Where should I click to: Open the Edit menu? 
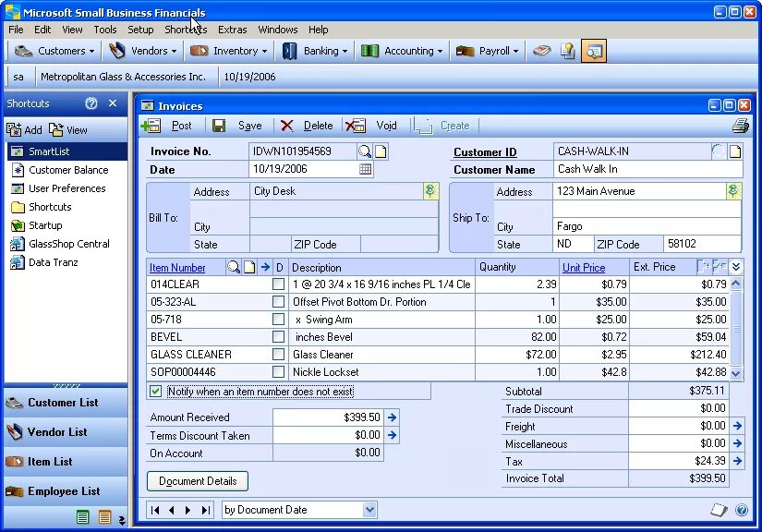(42, 30)
